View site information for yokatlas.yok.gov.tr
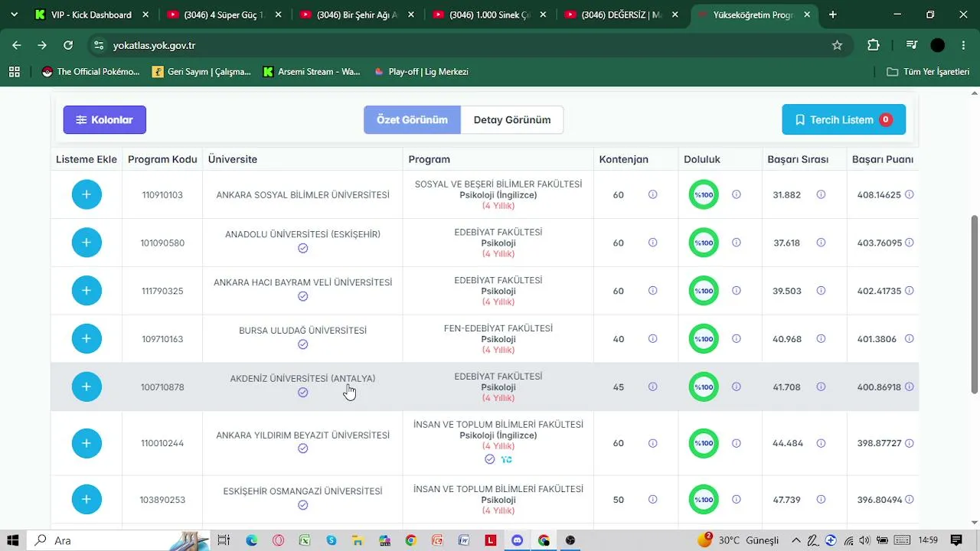980x551 pixels. pyautogui.click(x=98, y=45)
